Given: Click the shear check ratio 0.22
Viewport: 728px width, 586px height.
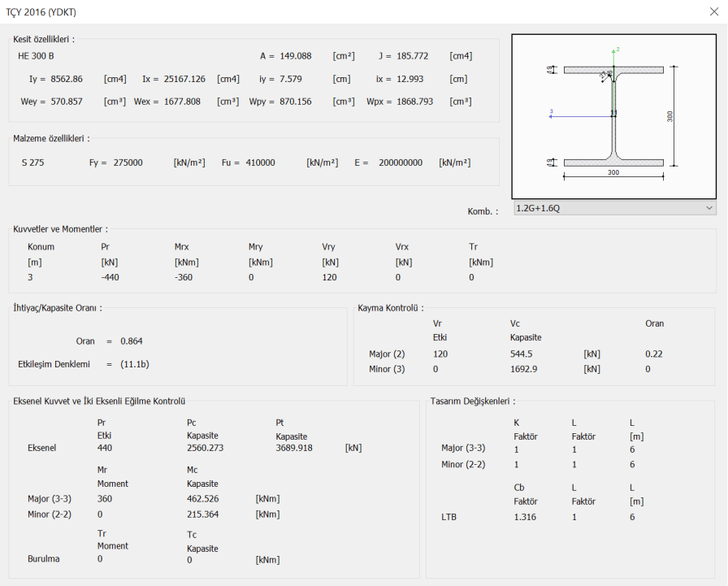Looking at the screenshot, I should pyautogui.click(x=653, y=354).
